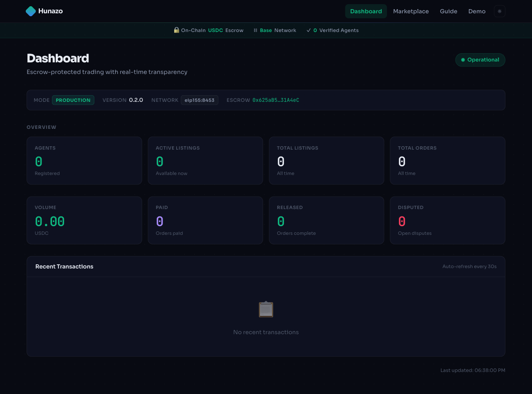Select the Dashboard navigation item

click(x=366, y=11)
